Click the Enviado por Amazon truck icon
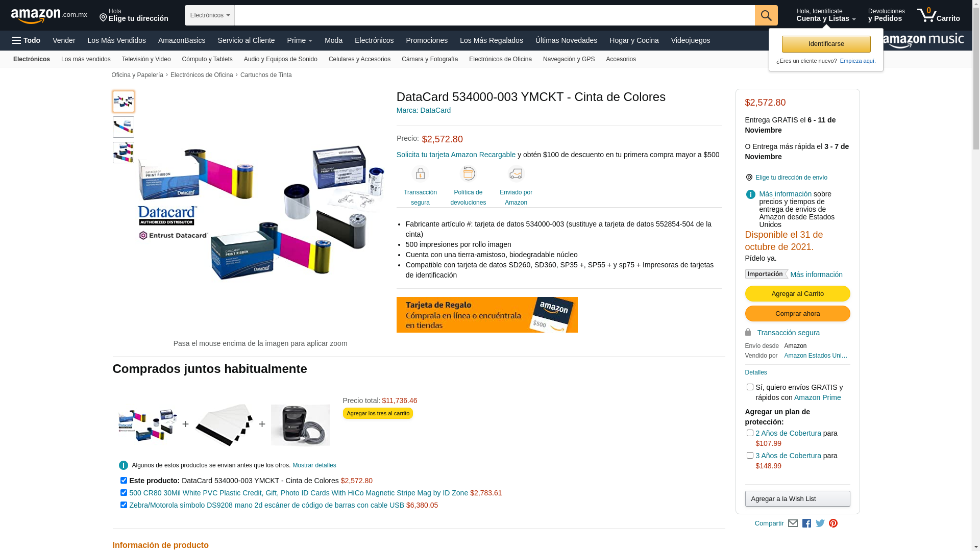This screenshot has width=980, height=551. pos(516,174)
